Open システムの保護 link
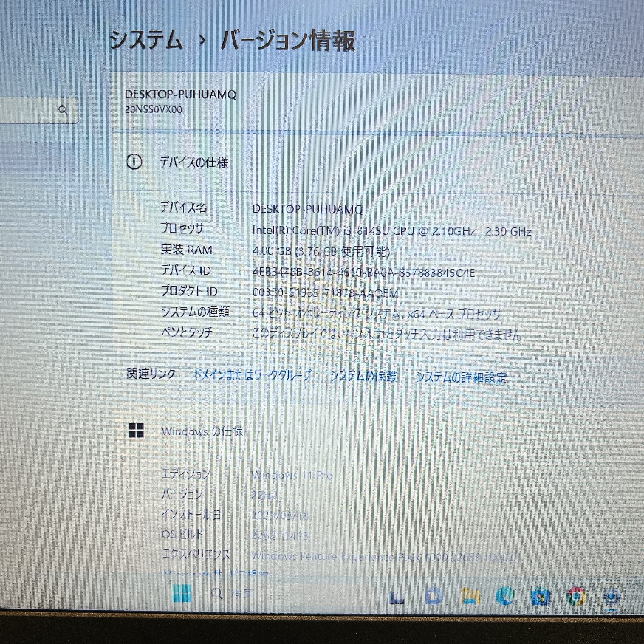Image resolution: width=644 pixels, height=644 pixels. [363, 376]
